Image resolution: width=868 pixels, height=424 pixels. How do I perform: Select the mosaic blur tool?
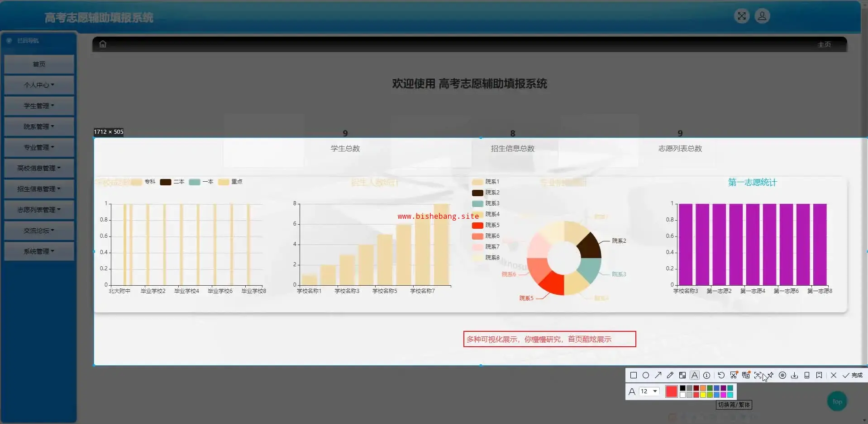[682, 375]
